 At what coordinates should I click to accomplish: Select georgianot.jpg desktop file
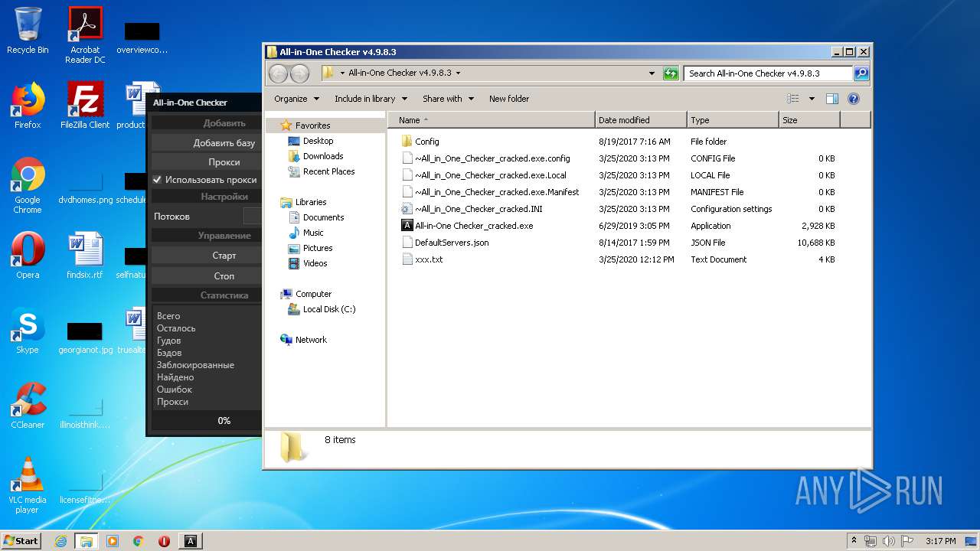[x=85, y=337]
